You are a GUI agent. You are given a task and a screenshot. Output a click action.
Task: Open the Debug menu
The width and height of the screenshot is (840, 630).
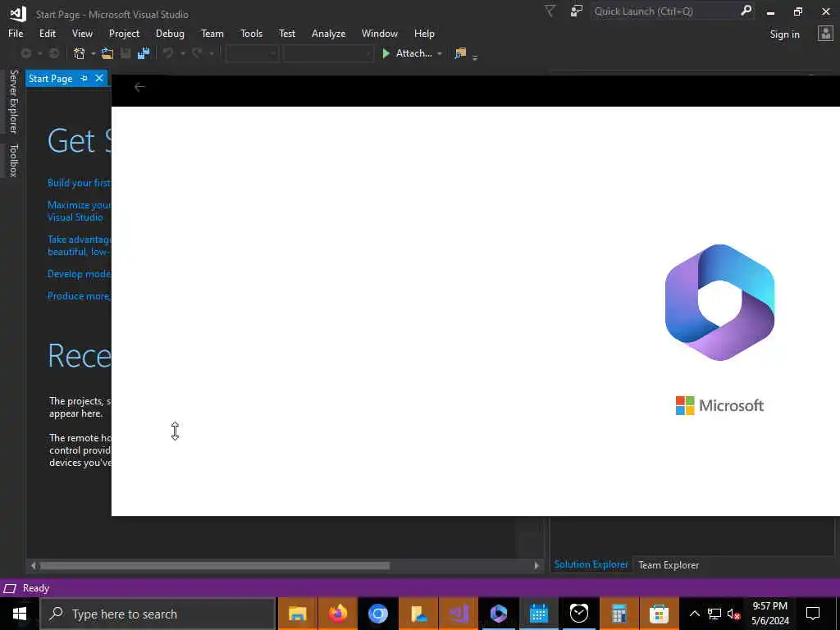coord(170,33)
